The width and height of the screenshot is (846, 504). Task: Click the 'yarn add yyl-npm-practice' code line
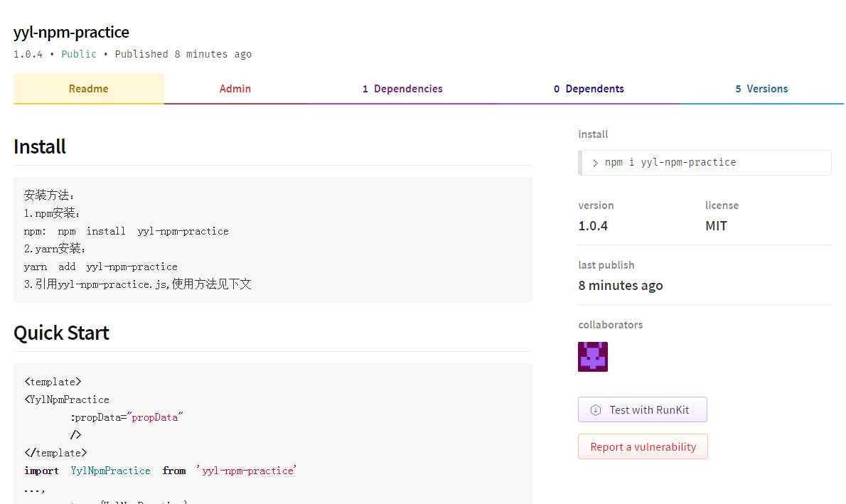pos(100,267)
